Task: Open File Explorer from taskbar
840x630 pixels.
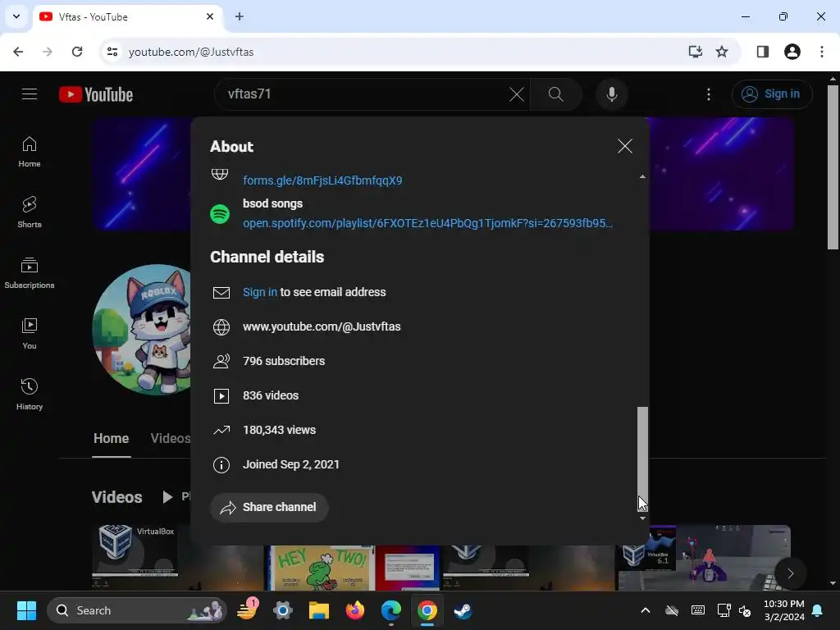Action: tap(319, 610)
